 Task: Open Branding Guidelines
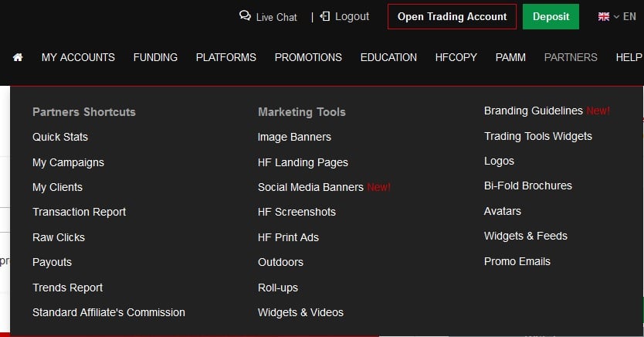[534, 111]
